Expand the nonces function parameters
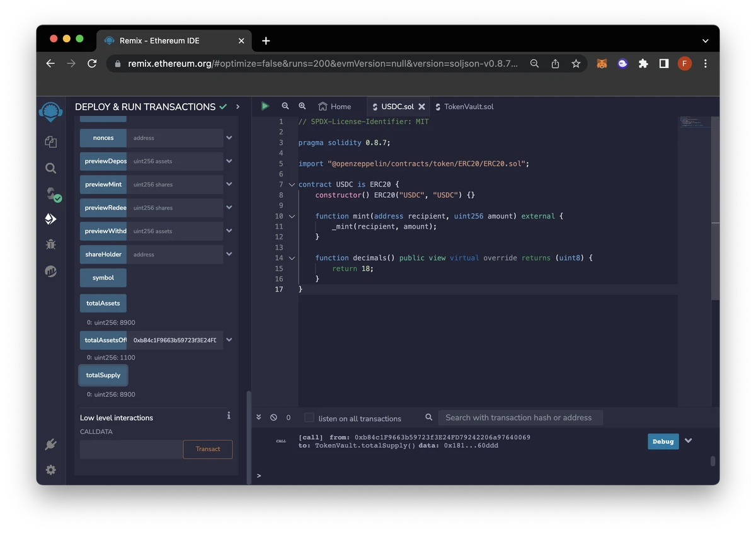The height and width of the screenshot is (533, 756). point(229,138)
